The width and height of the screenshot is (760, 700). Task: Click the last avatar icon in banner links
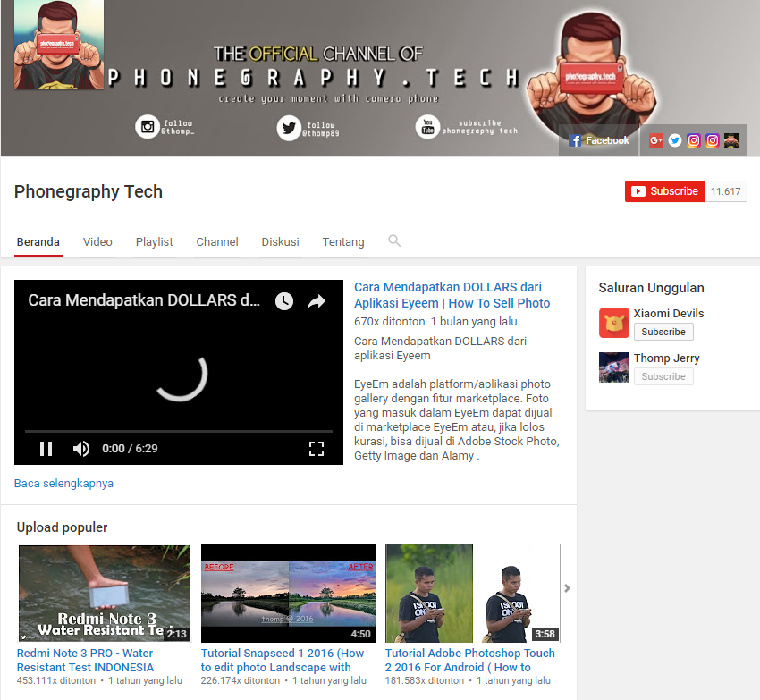click(x=731, y=140)
